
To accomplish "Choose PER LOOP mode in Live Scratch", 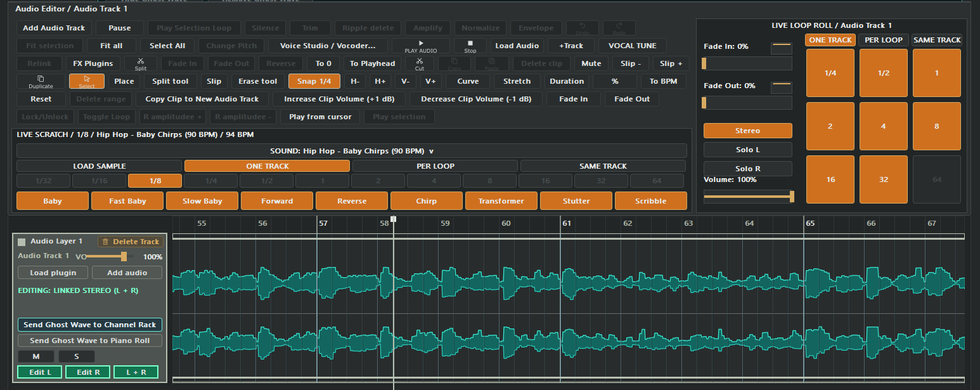I will (x=435, y=166).
